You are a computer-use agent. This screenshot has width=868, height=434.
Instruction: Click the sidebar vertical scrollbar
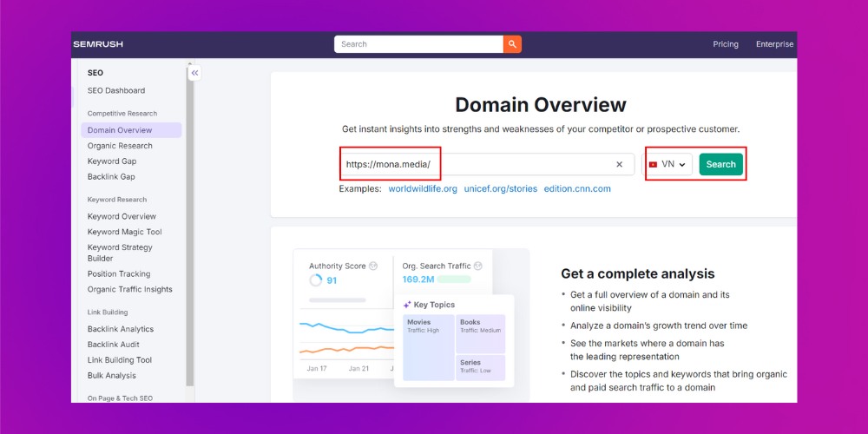[x=190, y=227]
